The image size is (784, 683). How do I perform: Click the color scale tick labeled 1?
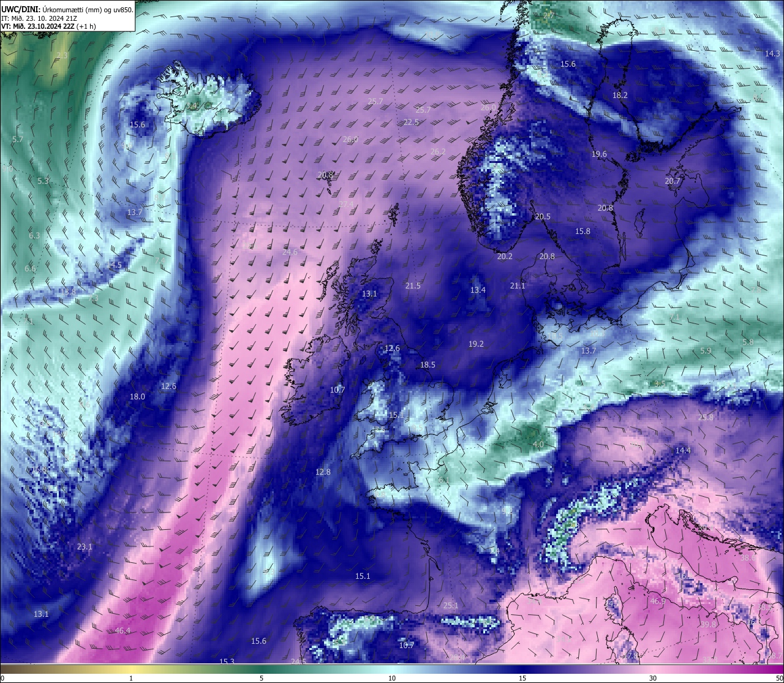(131, 677)
